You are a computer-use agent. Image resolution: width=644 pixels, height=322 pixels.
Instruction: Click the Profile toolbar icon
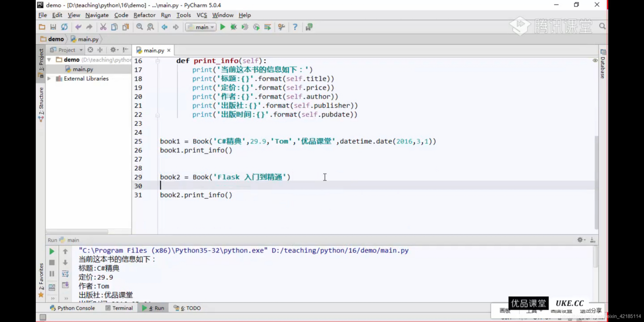click(256, 27)
